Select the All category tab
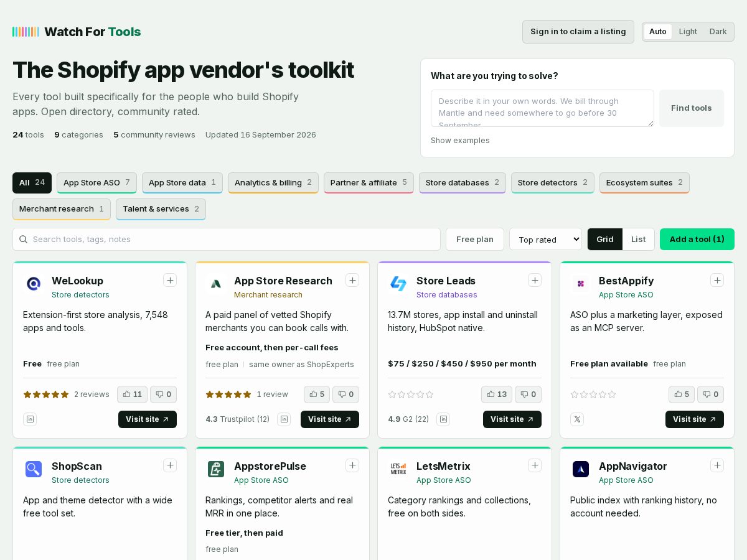Image resolution: width=747 pixels, height=560 pixels. click(32, 183)
